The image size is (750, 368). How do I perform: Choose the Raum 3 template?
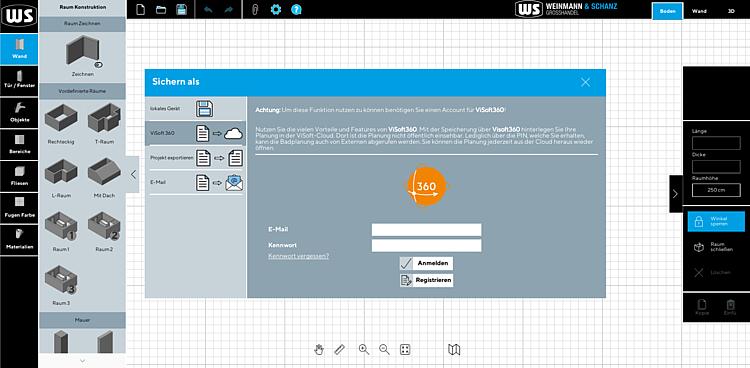61,280
